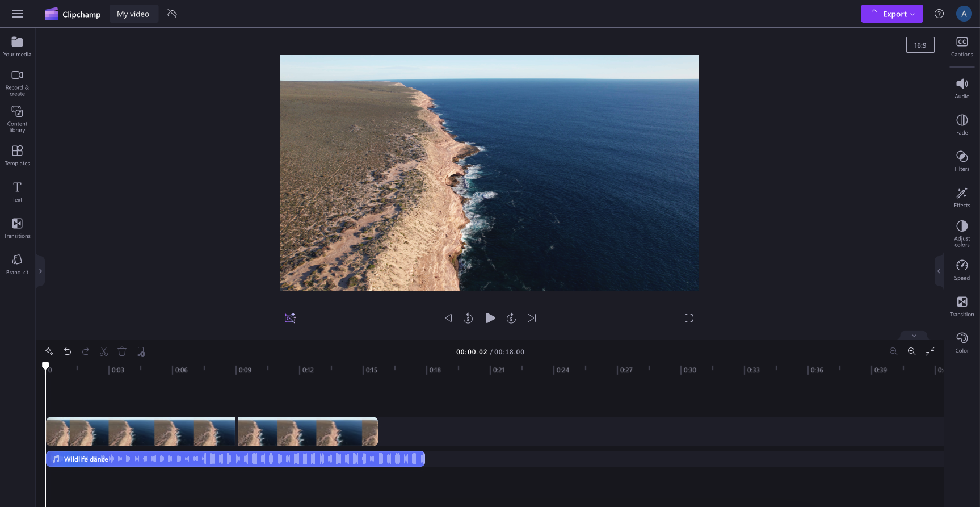
Task: Click the 0:30 mark on timeline ruler
Action: point(689,370)
